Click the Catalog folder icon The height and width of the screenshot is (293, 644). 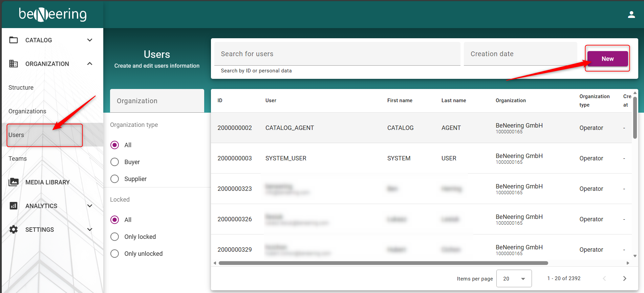pos(14,40)
